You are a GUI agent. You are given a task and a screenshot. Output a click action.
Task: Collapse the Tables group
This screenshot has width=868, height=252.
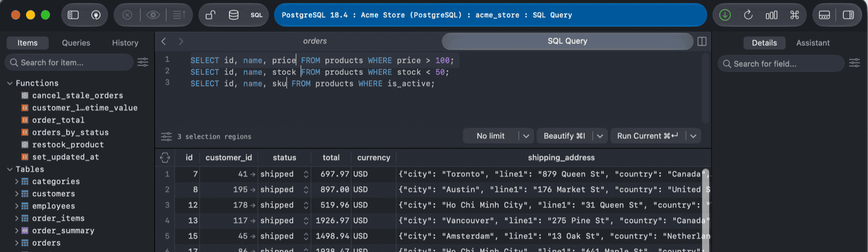pos(10,170)
